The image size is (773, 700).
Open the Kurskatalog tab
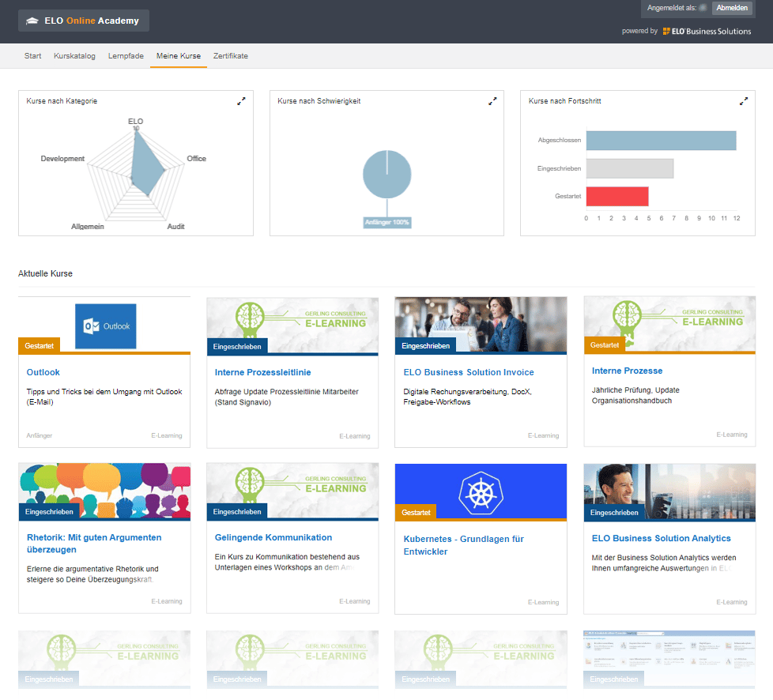click(74, 56)
